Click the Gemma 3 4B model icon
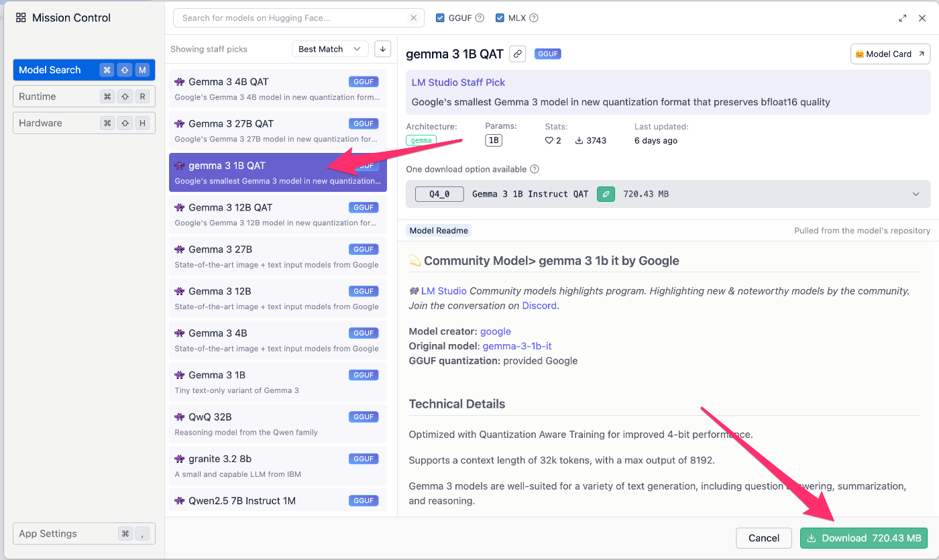The width and height of the screenshot is (939, 560). (x=180, y=333)
